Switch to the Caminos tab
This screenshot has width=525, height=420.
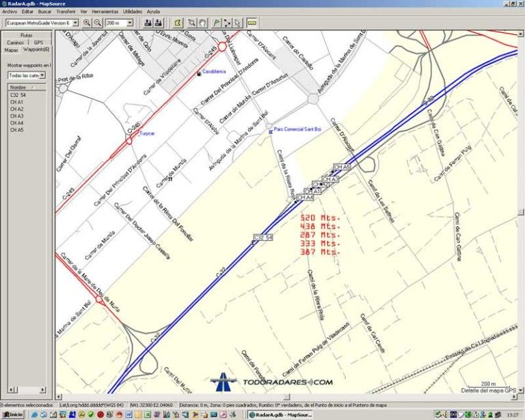coord(15,42)
